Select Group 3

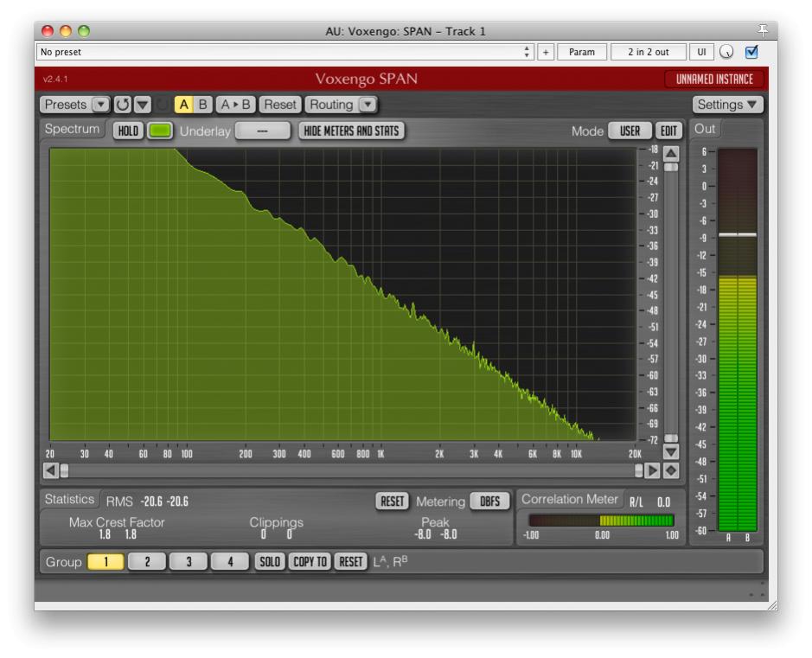click(189, 562)
